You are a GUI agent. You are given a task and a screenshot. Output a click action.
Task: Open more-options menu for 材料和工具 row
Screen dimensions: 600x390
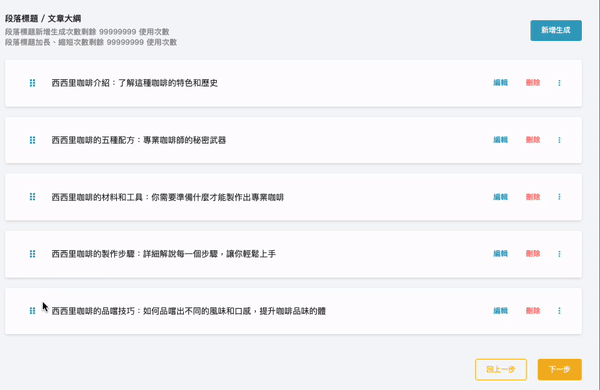coord(559,197)
